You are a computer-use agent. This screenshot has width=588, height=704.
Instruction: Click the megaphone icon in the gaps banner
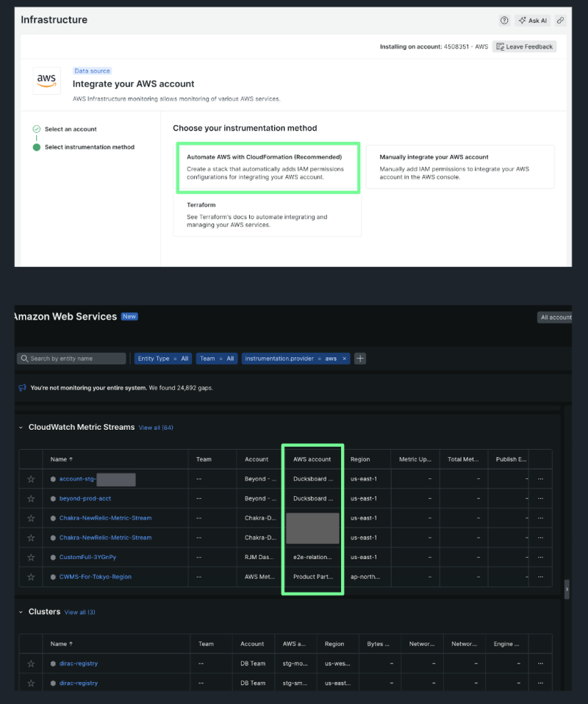point(20,387)
